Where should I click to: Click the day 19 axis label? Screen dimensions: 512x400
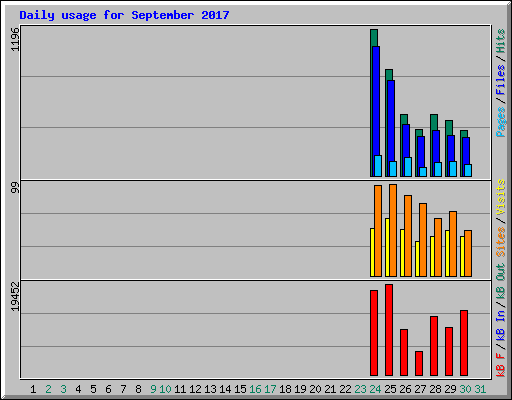click(x=300, y=389)
